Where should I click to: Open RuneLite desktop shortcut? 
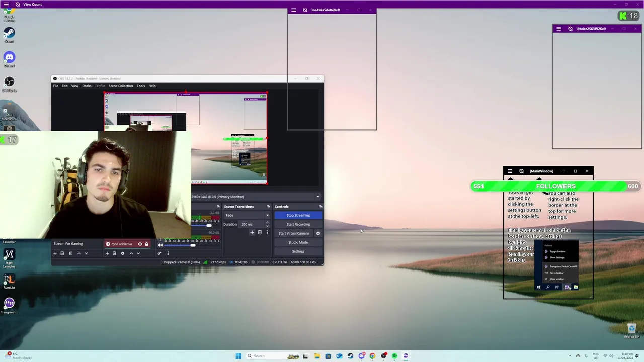coord(9,281)
